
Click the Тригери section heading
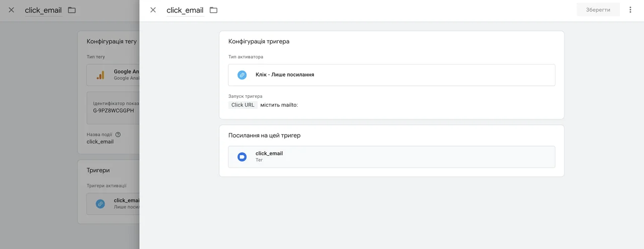[98, 170]
